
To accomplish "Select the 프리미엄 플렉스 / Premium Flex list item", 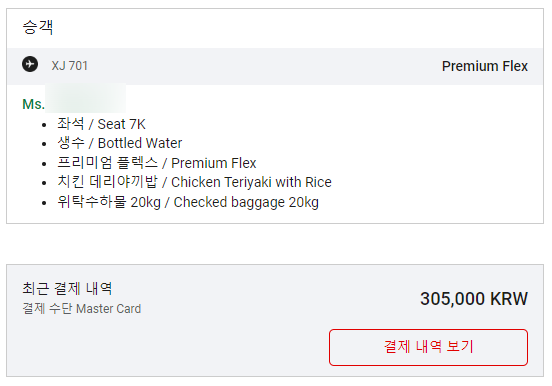I will (x=157, y=163).
